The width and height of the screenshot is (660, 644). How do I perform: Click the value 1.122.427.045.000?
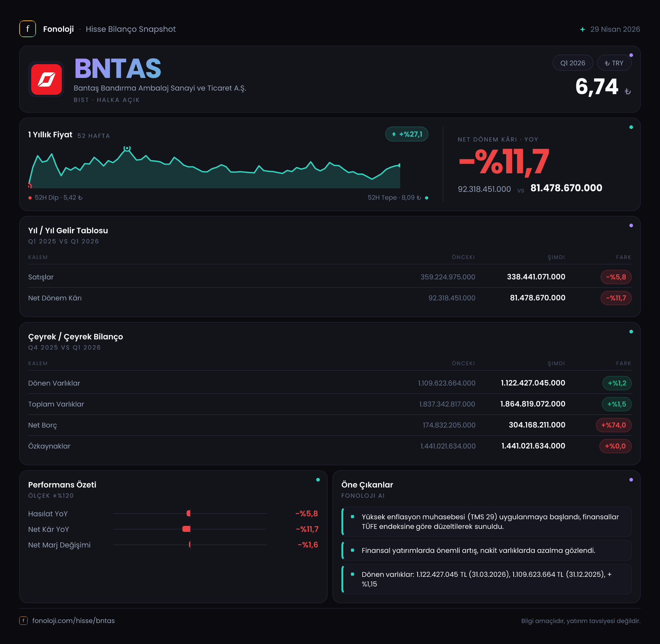(x=533, y=383)
